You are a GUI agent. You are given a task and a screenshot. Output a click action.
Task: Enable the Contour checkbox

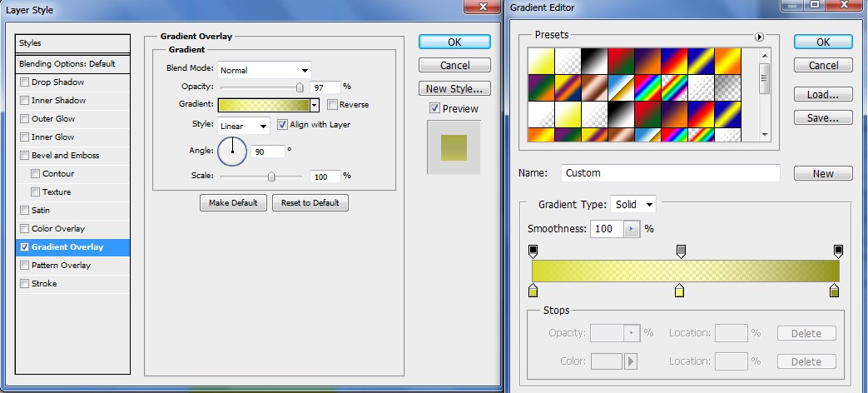(36, 174)
